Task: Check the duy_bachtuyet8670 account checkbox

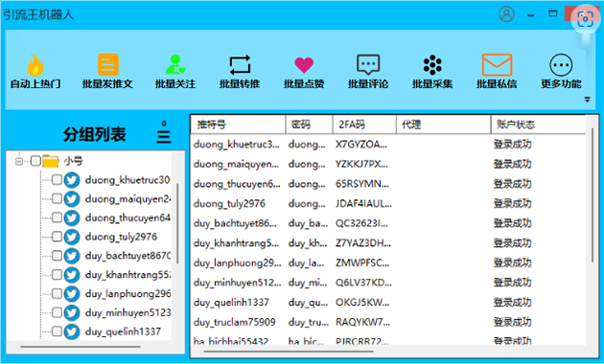Action: 57,256
